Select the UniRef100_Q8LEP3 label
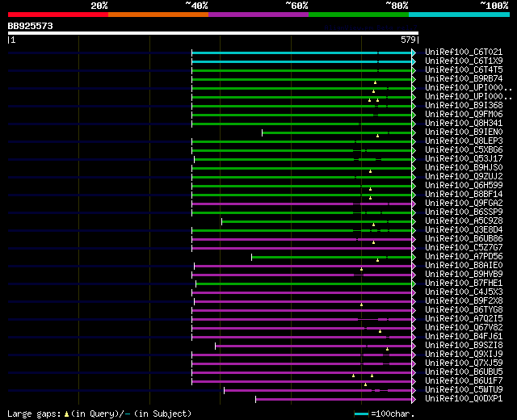The width and height of the screenshot is (517, 420). (x=464, y=141)
